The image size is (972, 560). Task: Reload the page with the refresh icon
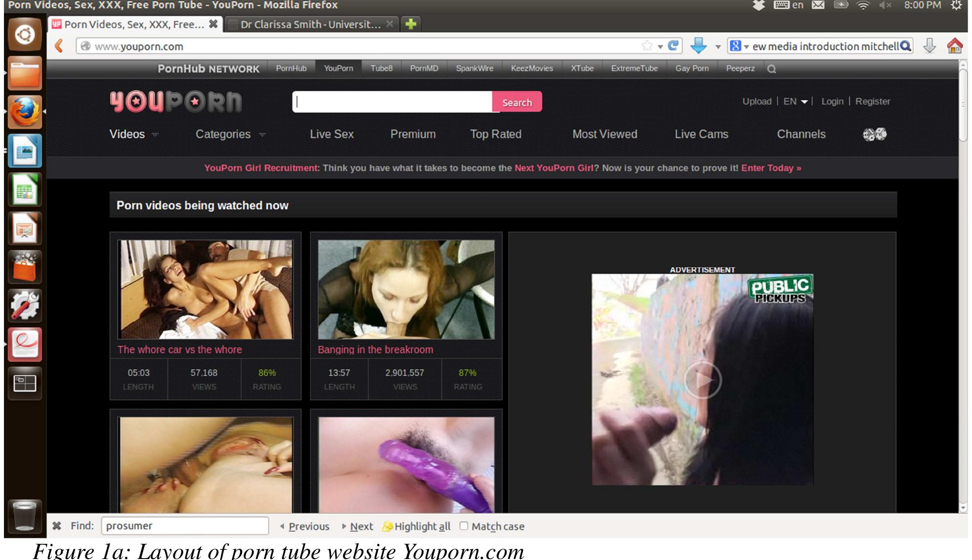673,46
